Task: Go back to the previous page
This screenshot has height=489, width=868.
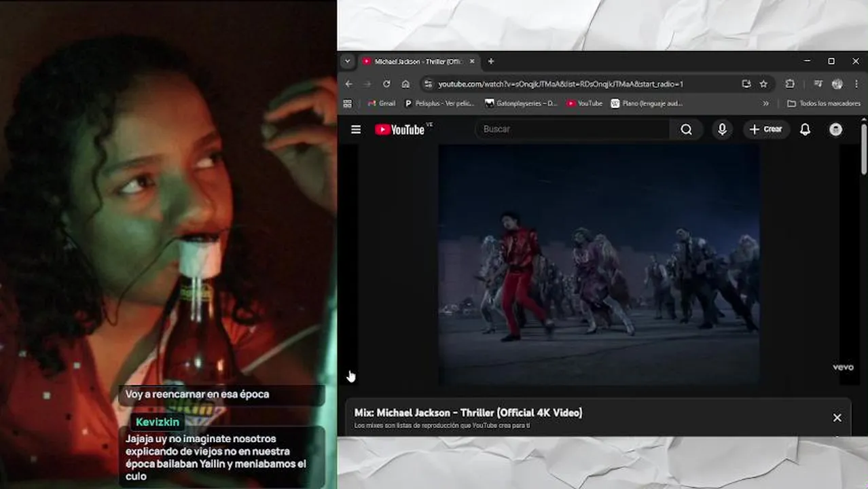Action: (x=349, y=84)
